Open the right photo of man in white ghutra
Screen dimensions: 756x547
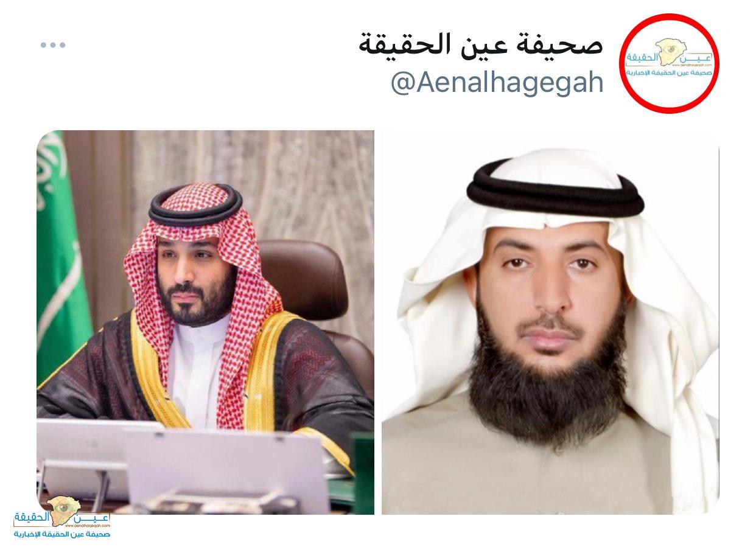coord(550,322)
